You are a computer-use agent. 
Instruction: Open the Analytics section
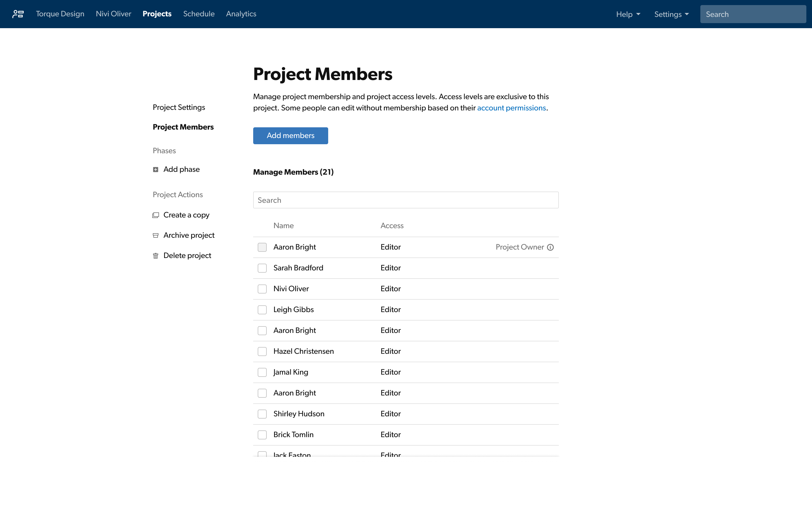click(241, 14)
